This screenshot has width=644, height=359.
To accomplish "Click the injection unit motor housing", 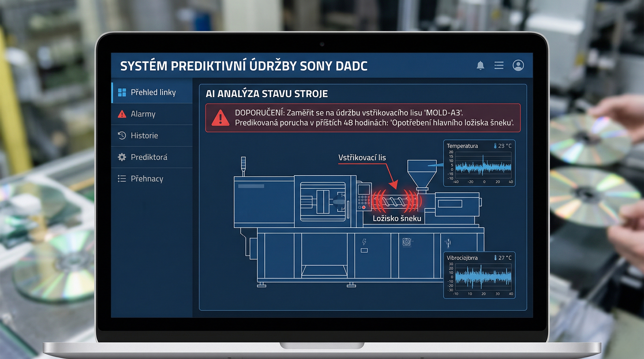I will point(457,204).
